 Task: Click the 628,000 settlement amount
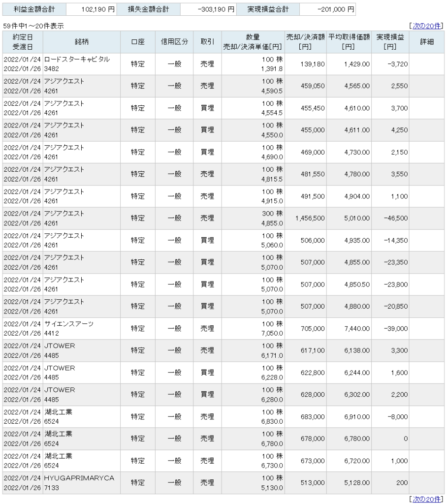(313, 394)
